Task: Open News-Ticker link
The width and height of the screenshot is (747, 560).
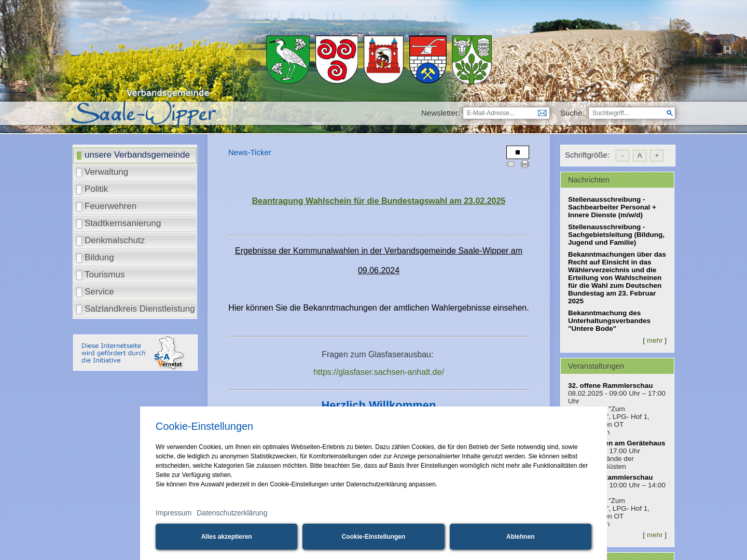Action: (250, 152)
